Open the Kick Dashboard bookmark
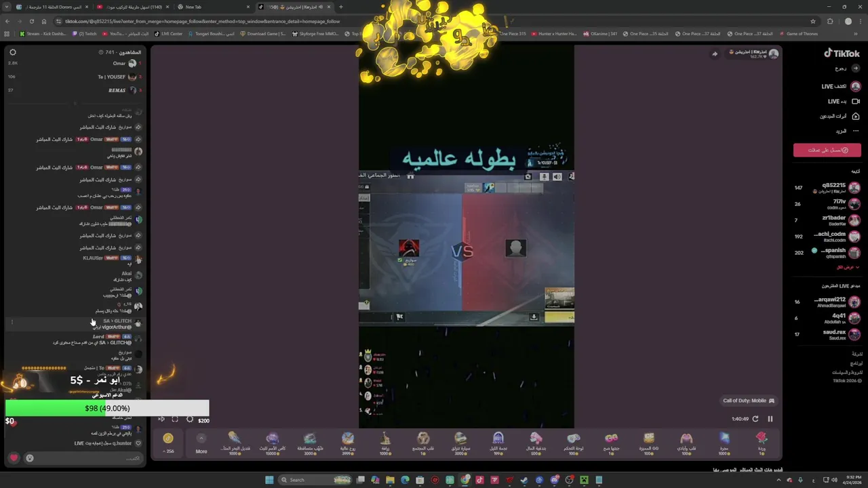The height and width of the screenshot is (488, 868). [x=43, y=33]
